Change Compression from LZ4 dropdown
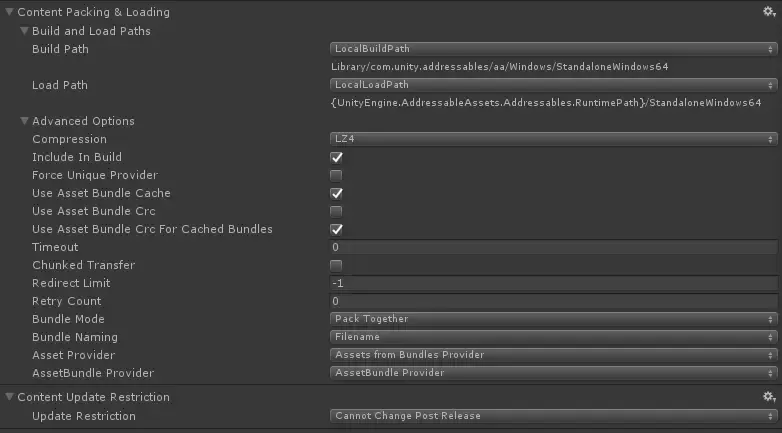Viewport: 782px width, 433px height. (x=554, y=139)
